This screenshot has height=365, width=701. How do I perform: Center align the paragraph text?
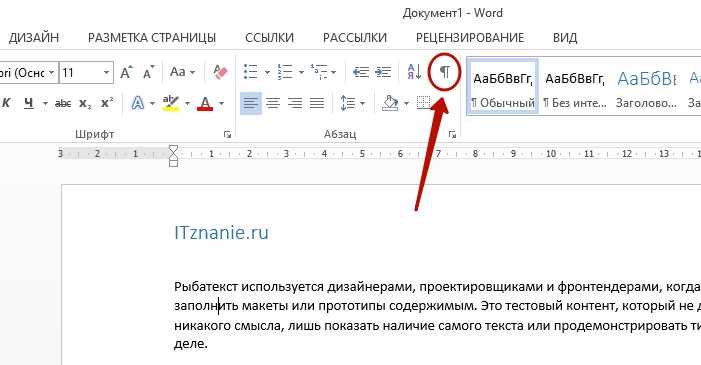pos(273,104)
